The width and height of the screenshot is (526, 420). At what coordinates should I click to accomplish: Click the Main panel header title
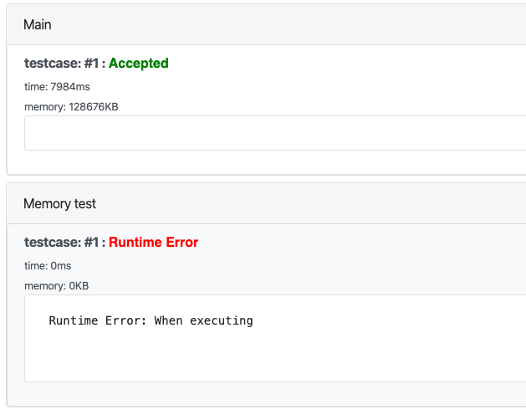click(38, 24)
